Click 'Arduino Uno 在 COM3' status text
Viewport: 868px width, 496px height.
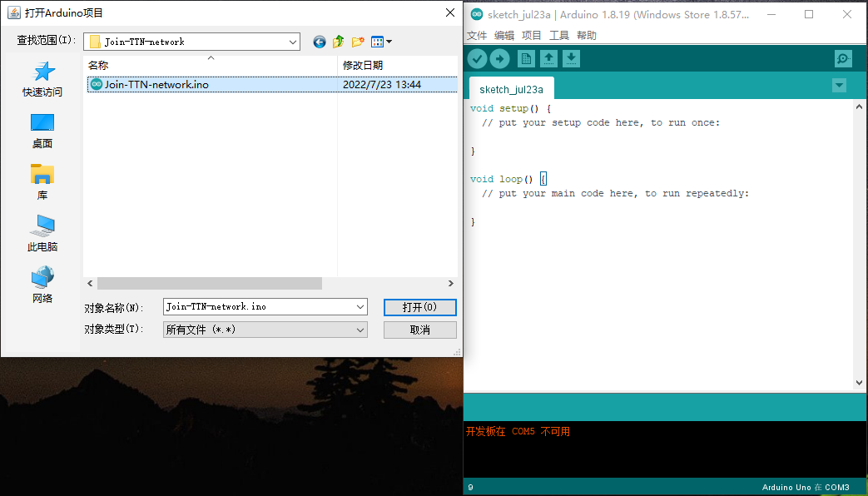806,487
